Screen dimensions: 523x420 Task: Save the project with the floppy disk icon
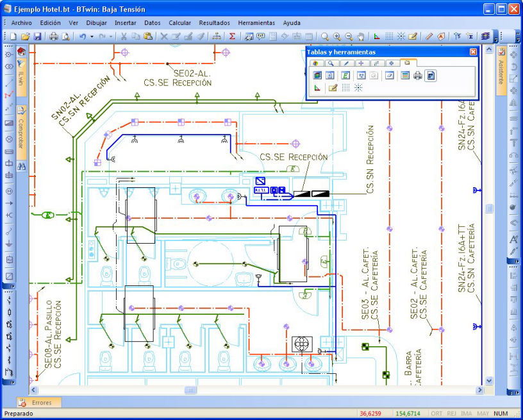coord(37,37)
